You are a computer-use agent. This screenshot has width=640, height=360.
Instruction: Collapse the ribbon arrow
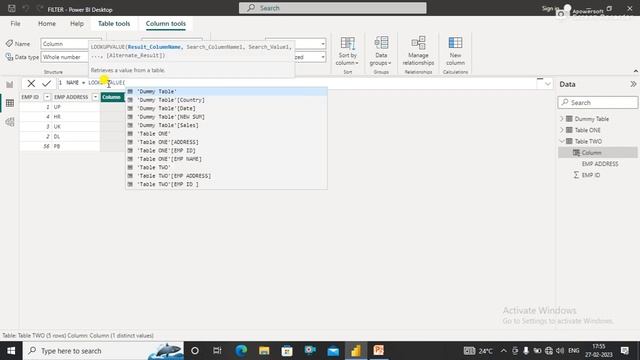pyautogui.click(x=636, y=71)
